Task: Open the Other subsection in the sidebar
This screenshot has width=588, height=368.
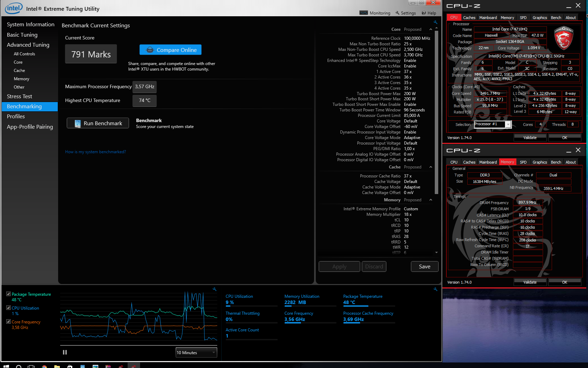Action: 19,87
